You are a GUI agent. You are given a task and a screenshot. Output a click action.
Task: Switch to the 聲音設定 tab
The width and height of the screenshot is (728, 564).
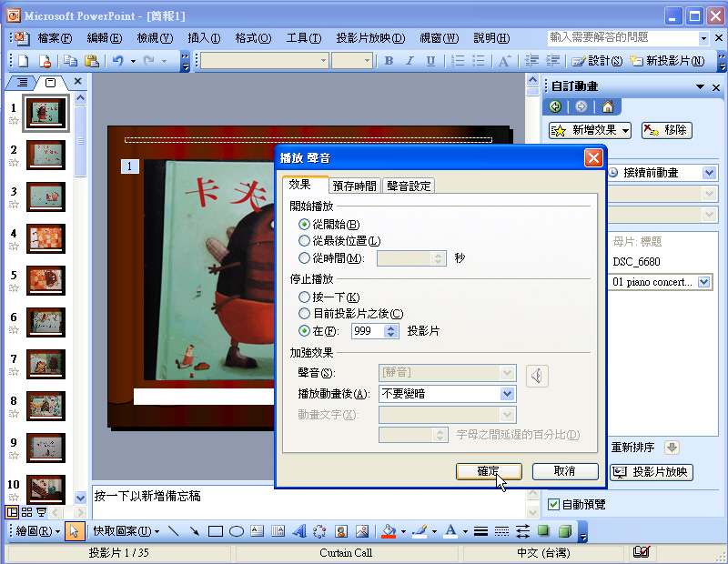[409, 186]
